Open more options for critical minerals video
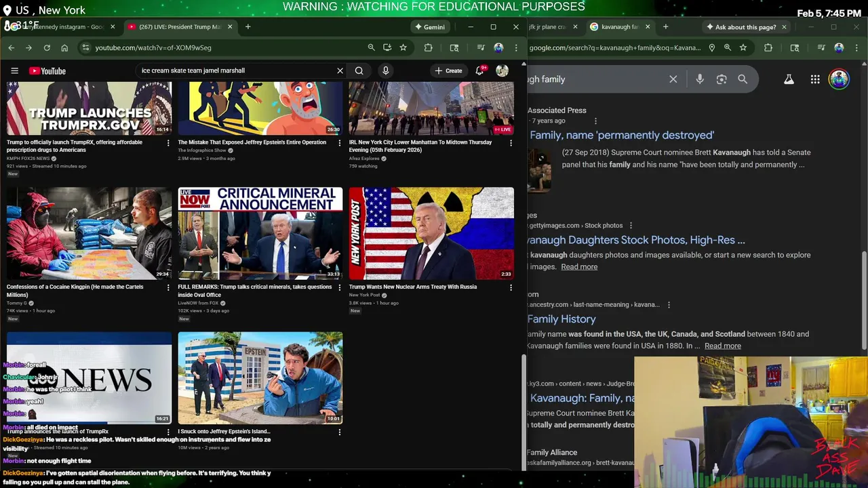The height and width of the screenshot is (488, 868). [x=340, y=287]
